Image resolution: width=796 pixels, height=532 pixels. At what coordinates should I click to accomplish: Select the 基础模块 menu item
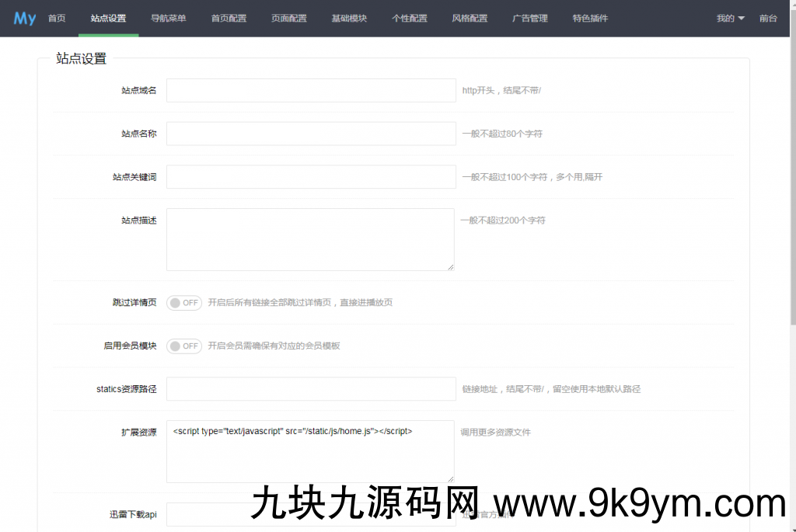[349, 18]
